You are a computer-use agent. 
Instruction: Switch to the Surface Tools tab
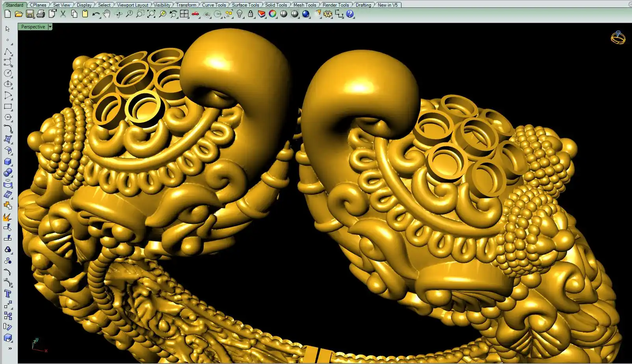tap(245, 5)
